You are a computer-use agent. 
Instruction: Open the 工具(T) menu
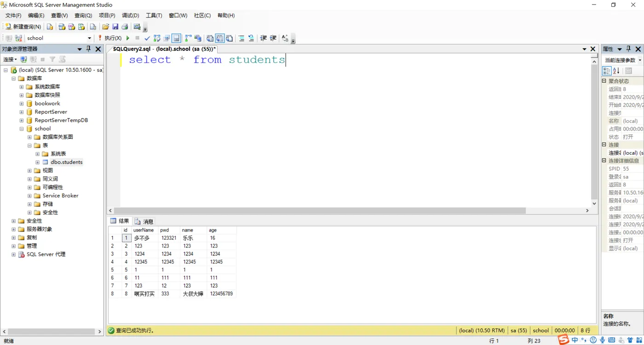point(154,15)
